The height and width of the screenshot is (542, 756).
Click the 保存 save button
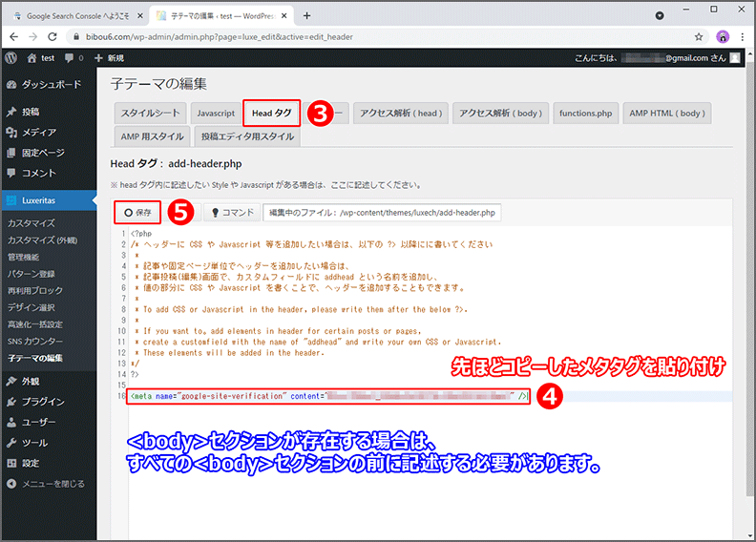[x=137, y=213]
